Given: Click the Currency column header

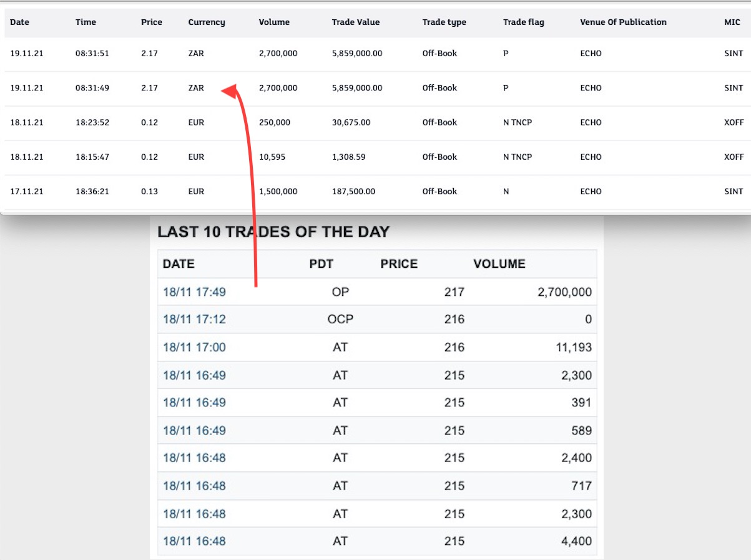Looking at the screenshot, I should click(207, 22).
